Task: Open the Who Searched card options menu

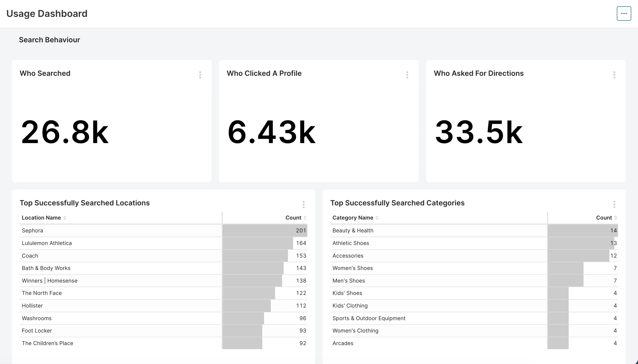Action: (x=200, y=74)
